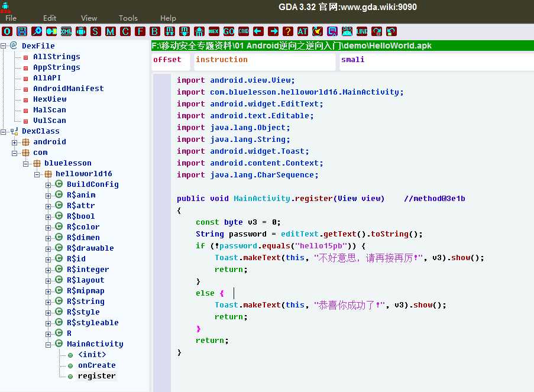Click the instruction column header
534x392 pixels.
pos(265,61)
